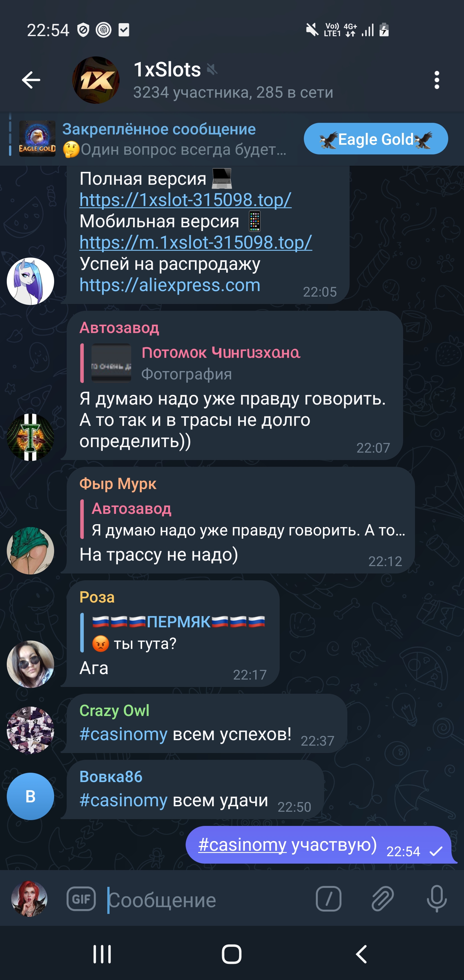Viewport: 464px width, 980px height.
Task: Tap the paperclip attach icon
Action: pyautogui.click(x=382, y=899)
